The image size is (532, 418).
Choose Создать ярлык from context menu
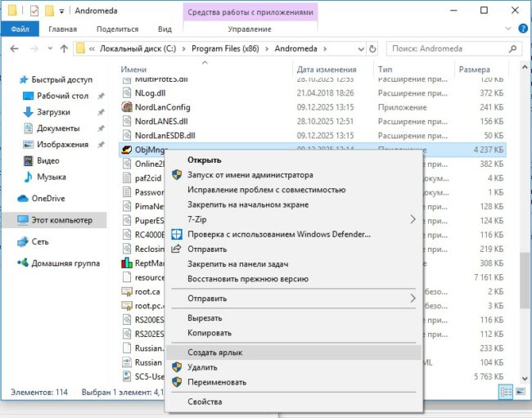coord(215,353)
